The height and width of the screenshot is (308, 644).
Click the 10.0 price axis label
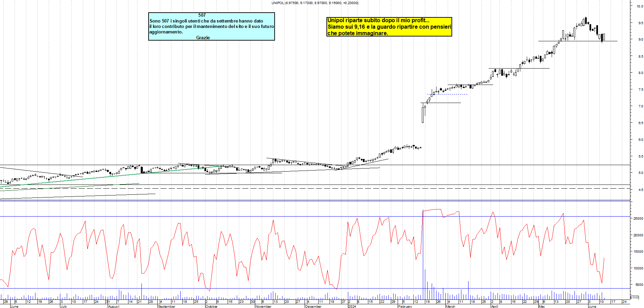click(x=640, y=6)
